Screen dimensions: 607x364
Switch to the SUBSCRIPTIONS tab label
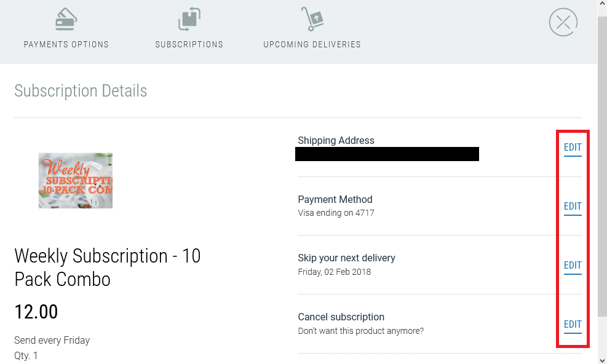[189, 44]
